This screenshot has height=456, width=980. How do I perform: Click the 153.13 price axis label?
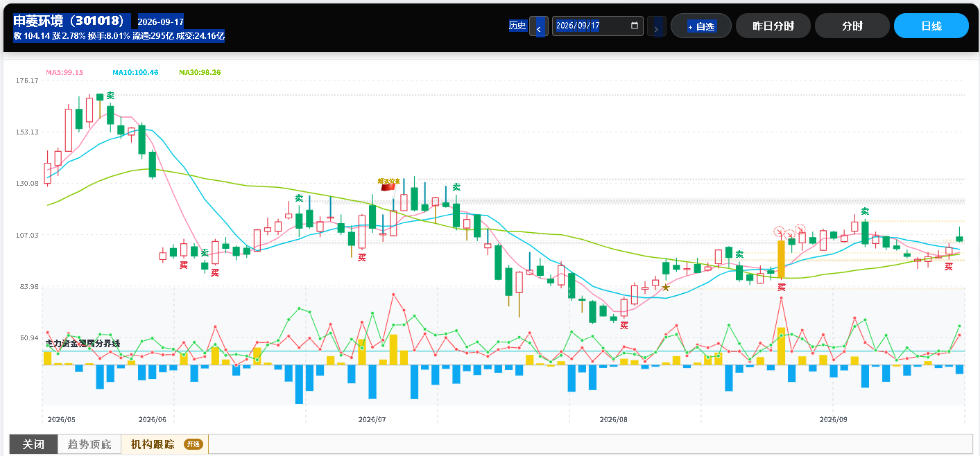[27, 132]
